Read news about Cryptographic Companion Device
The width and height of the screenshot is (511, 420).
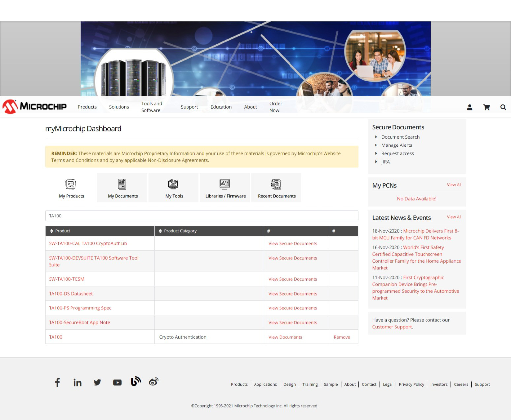pos(416,288)
